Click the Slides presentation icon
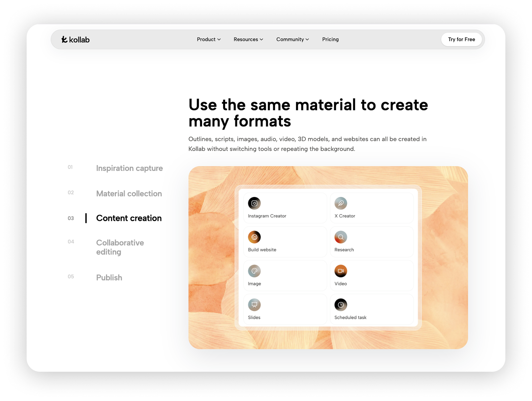The height and width of the screenshot is (401, 532). (x=254, y=305)
